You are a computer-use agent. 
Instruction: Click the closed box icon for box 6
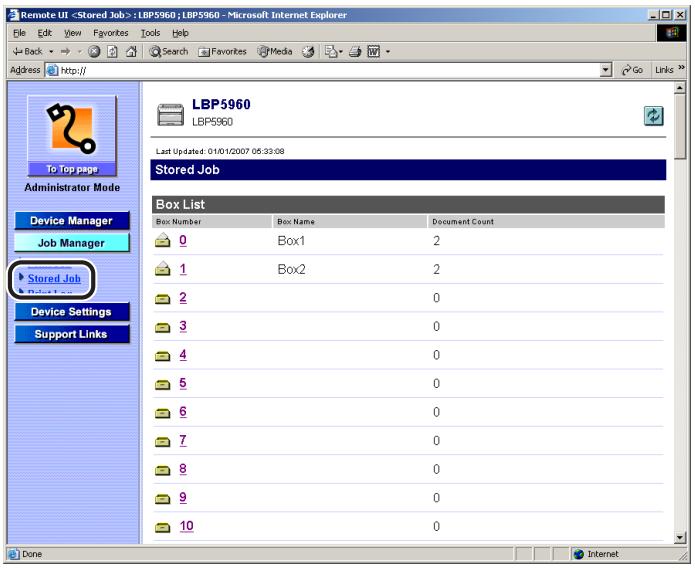(x=163, y=414)
